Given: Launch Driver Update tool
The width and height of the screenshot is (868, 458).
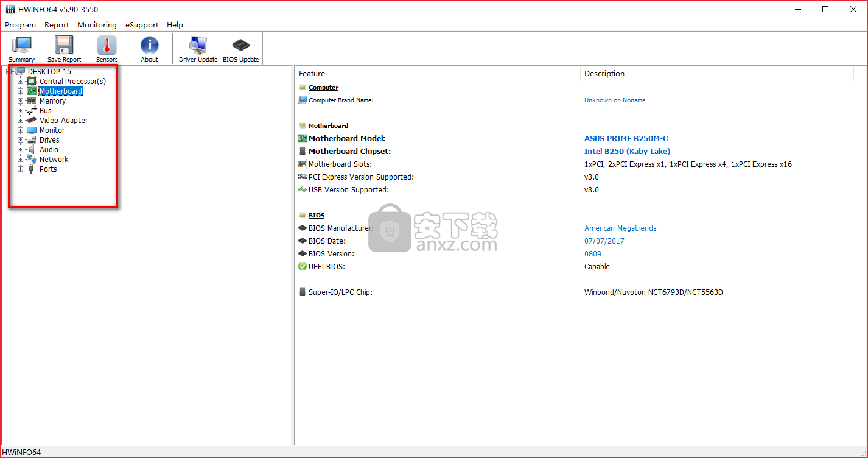Looking at the screenshot, I should (198, 45).
